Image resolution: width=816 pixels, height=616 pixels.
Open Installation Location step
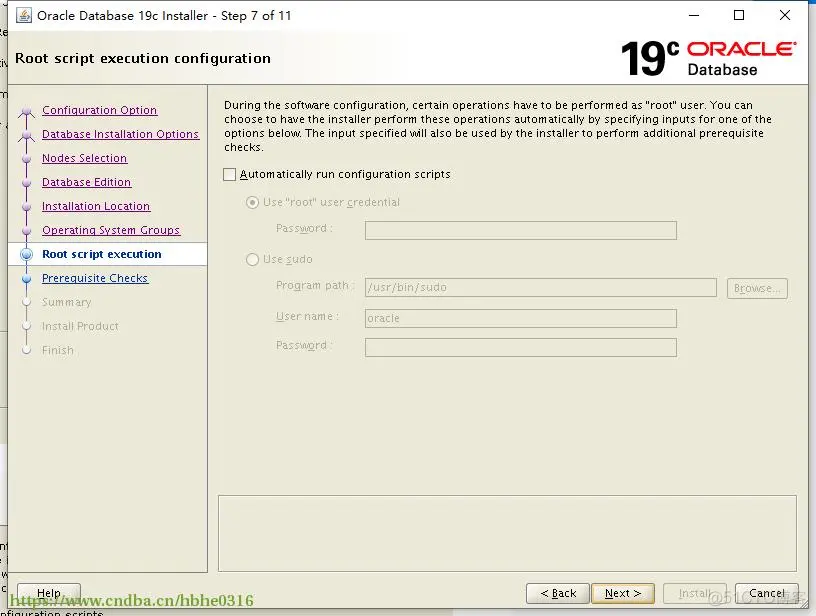(96, 206)
